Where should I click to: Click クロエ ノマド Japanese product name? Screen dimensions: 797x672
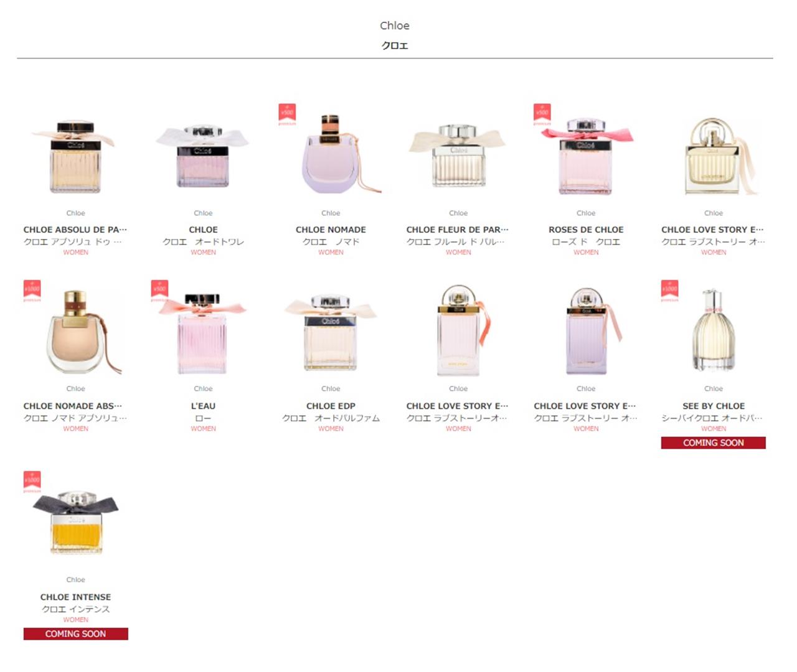click(331, 241)
